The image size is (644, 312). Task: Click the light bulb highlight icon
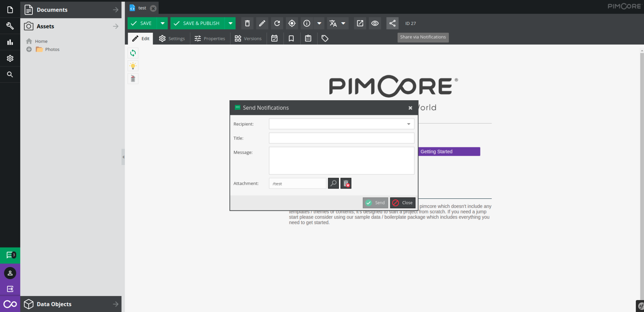133,66
